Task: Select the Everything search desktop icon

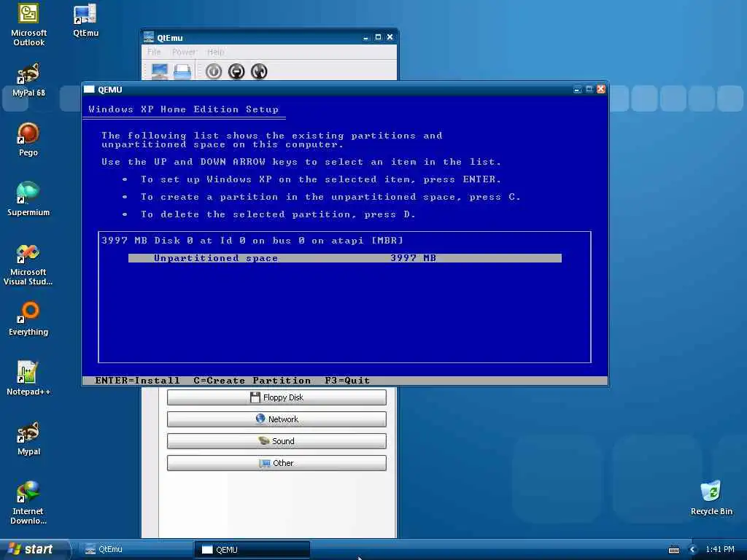Action: 28,319
